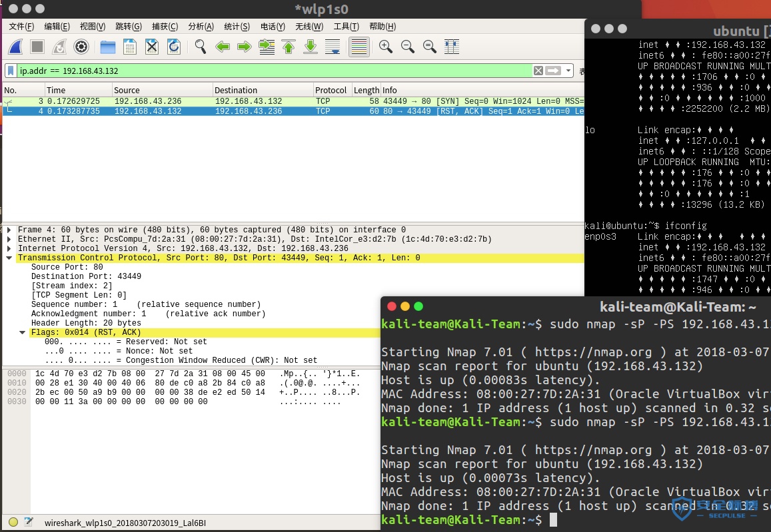Screen dimensions: 771x532
Task: Select packet 3, the SYN packet row
Action: pos(293,101)
